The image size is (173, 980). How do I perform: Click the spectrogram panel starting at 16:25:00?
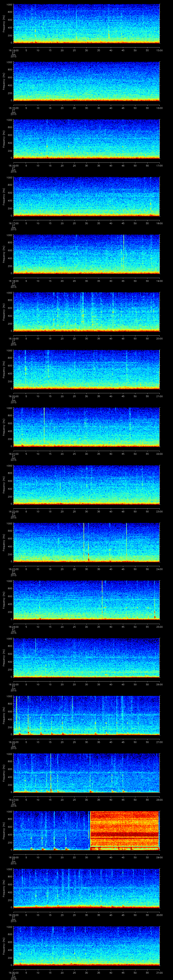86,657
